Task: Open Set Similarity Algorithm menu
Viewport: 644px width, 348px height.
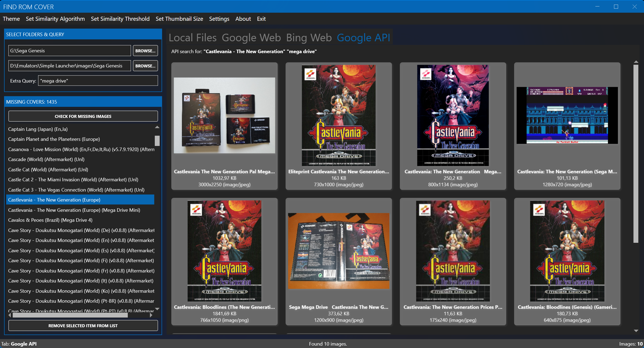Action: 55,19
